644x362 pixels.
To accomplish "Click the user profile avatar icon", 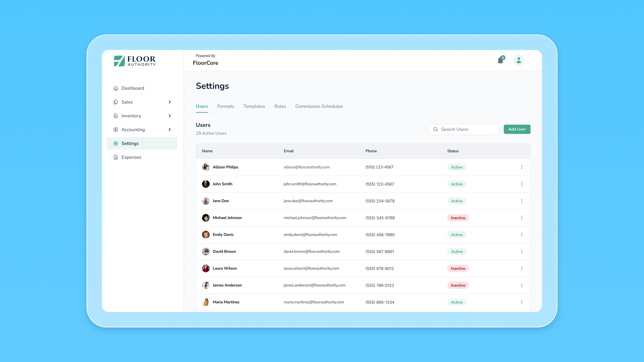I will click(x=519, y=60).
